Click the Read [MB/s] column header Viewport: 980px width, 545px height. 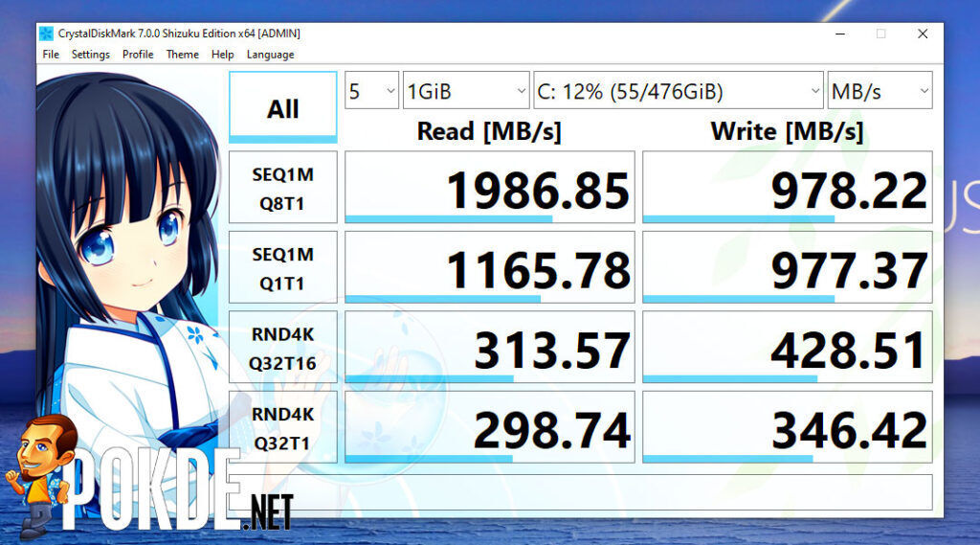pos(489,131)
